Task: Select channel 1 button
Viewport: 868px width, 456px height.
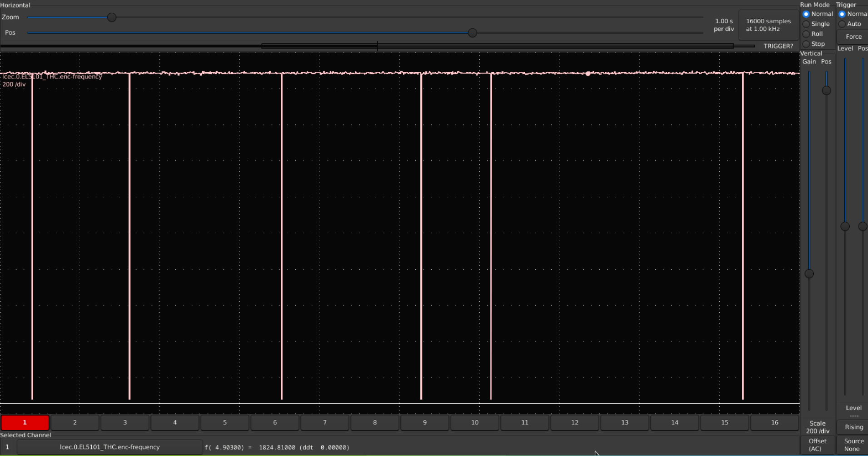Action: click(25, 422)
